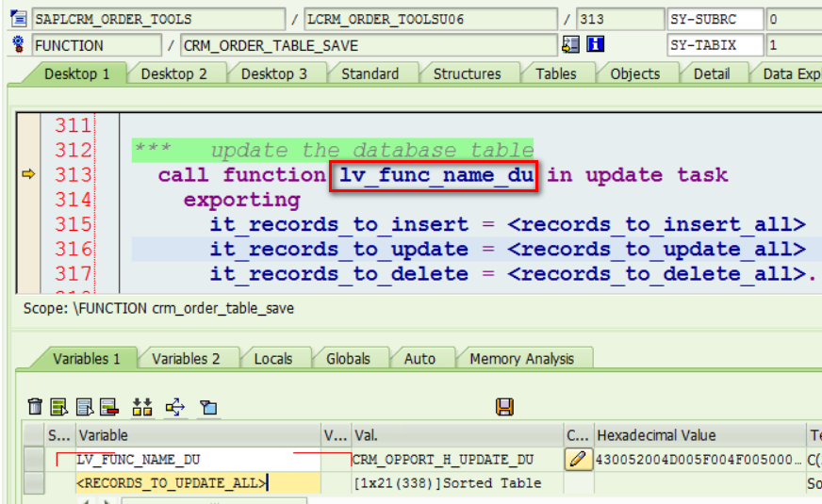Click the trash icon in variables toolbar
Viewport: 822px width, 504px height.
coord(35,407)
